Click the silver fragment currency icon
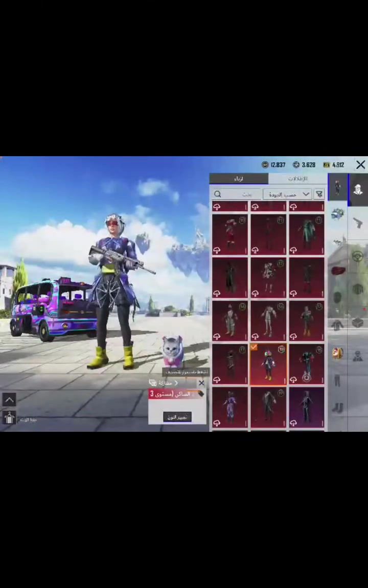368x588 pixels. [x=296, y=165]
